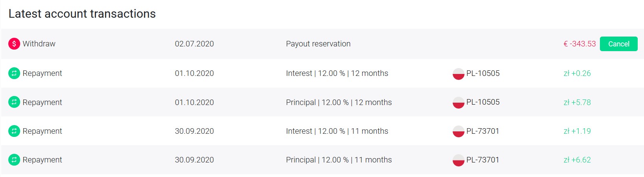Open loan PL-10505 from the principal row
Screen dimensions: 644x177
(x=483, y=102)
